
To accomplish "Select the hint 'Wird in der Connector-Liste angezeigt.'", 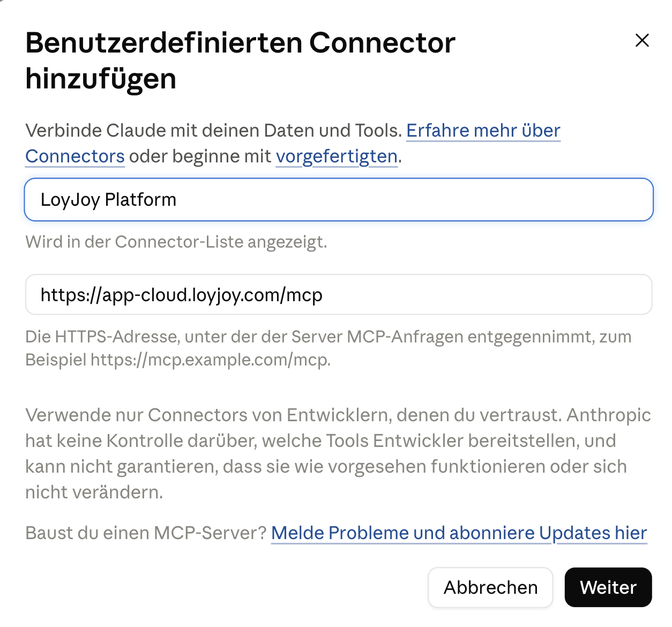I will click(x=176, y=242).
